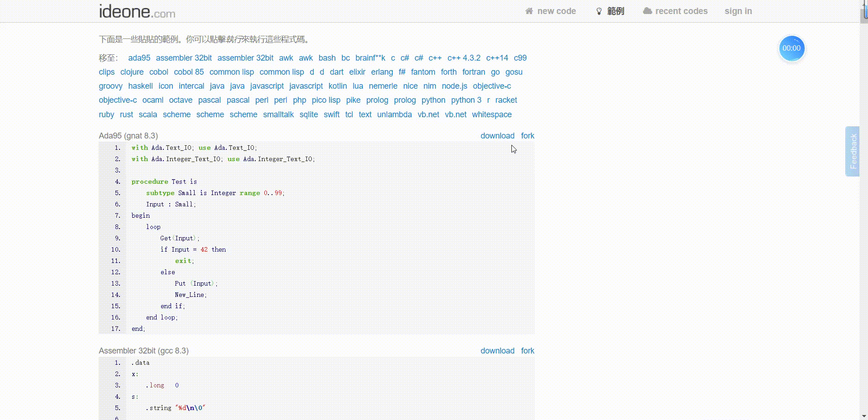Screen dimensions: 868x420
Task: Jump to the smalltalk sample
Action: tap(278, 115)
